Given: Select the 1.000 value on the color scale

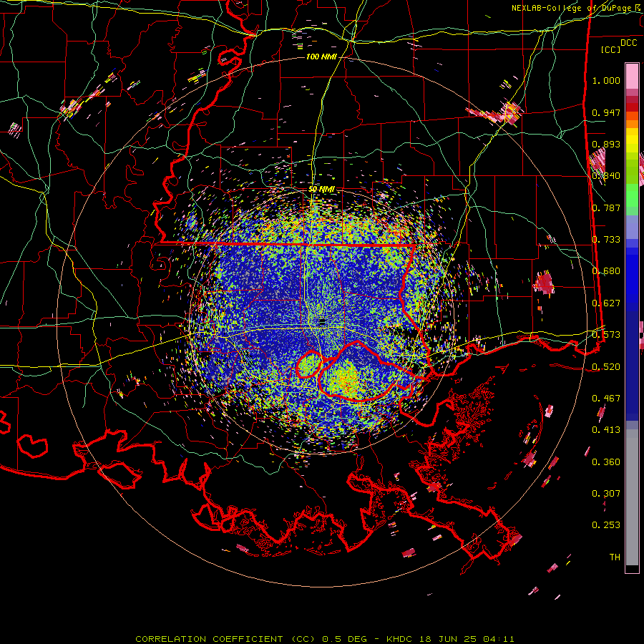Looking at the screenshot, I should tap(606, 80).
